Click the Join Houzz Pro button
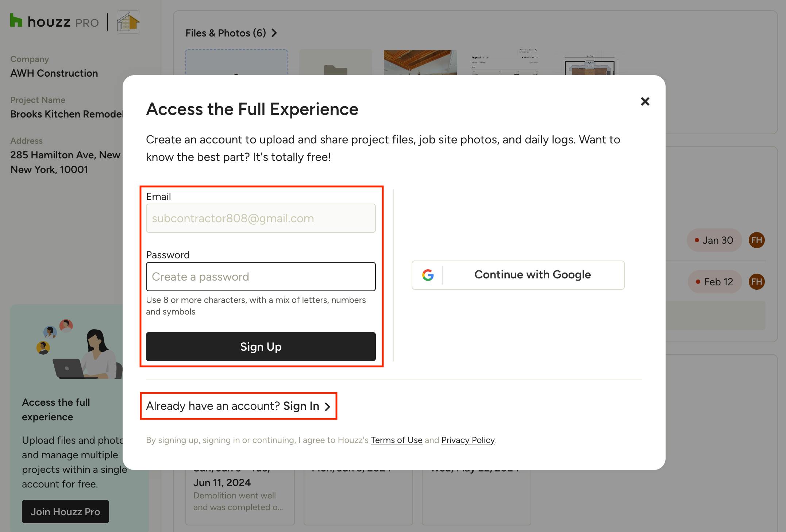The image size is (786, 532). (65, 512)
